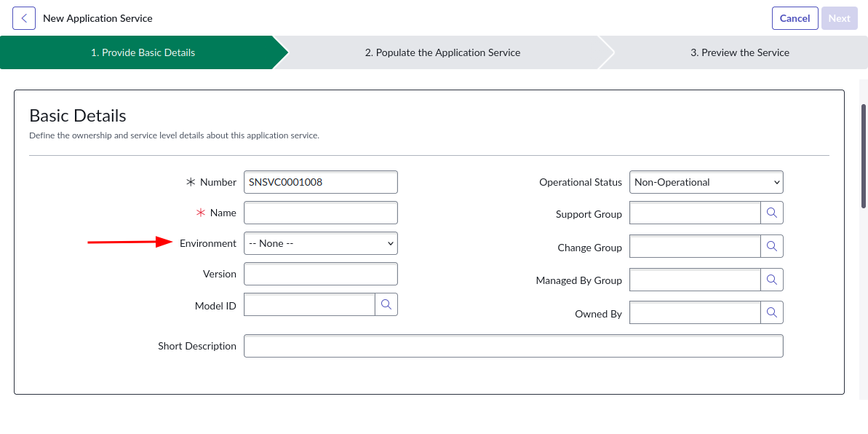Viewport: 868px width, 434px height.
Task: Focus the Owned By reference field
Action: tap(695, 313)
